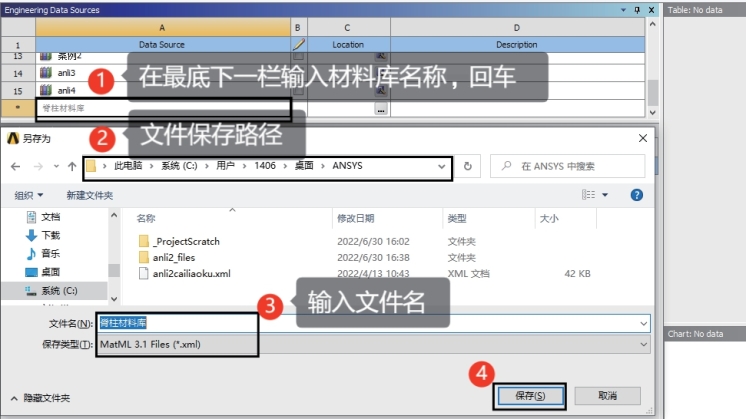Select the anli2_files folder
This screenshot has width=746, height=419.
(x=174, y=258)
